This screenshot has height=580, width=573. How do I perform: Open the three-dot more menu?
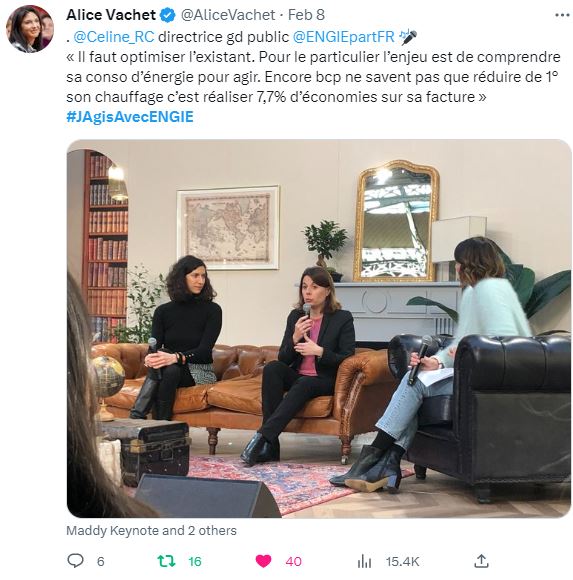coord(562,15)
